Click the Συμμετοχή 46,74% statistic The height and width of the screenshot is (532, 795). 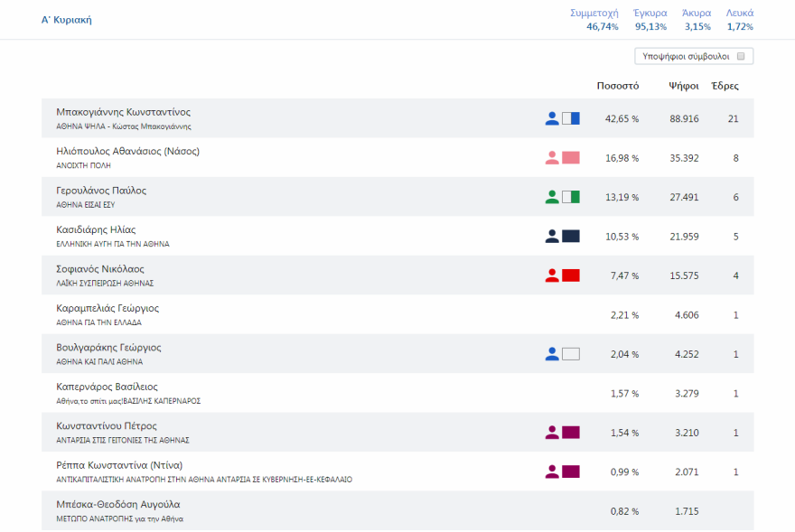(x=594, y=20)
